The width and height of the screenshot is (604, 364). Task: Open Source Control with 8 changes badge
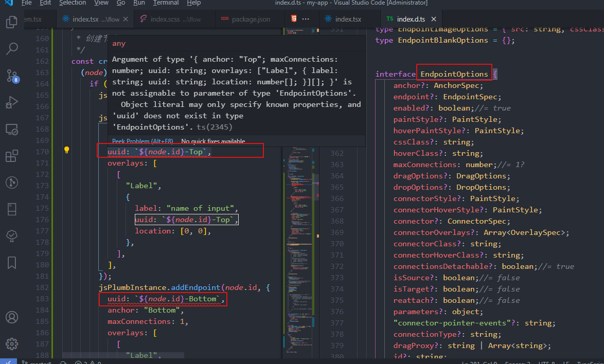click(12, 76)
